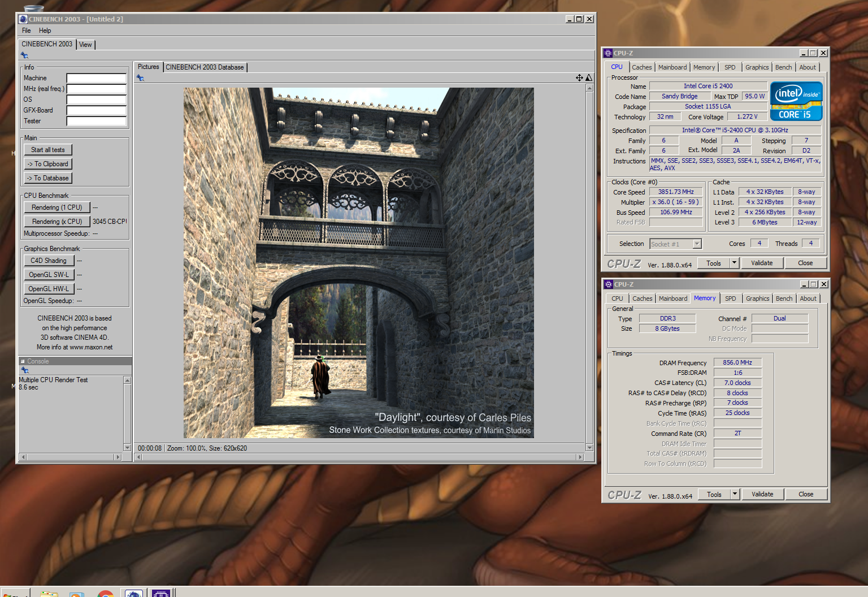The image size is (868, 597).
Task: Expand the Tools dropdown arrow in lower CPU-Z
Action: point(735,494)
